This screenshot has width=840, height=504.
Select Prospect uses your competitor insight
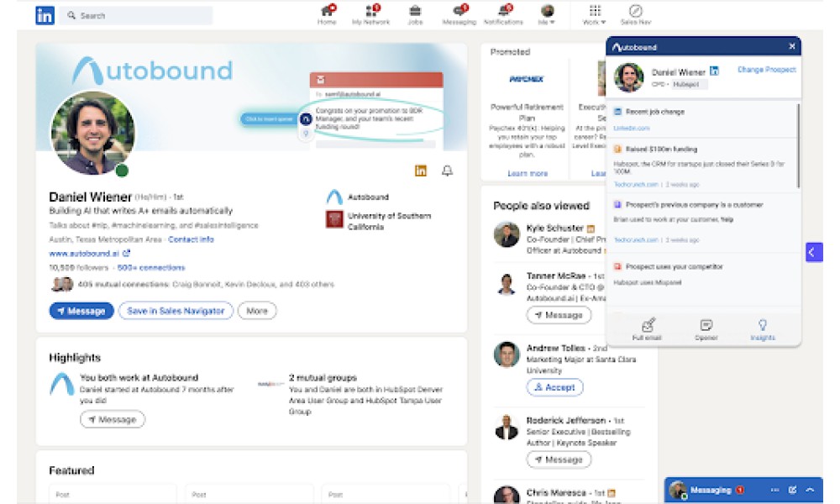point(674,267)
